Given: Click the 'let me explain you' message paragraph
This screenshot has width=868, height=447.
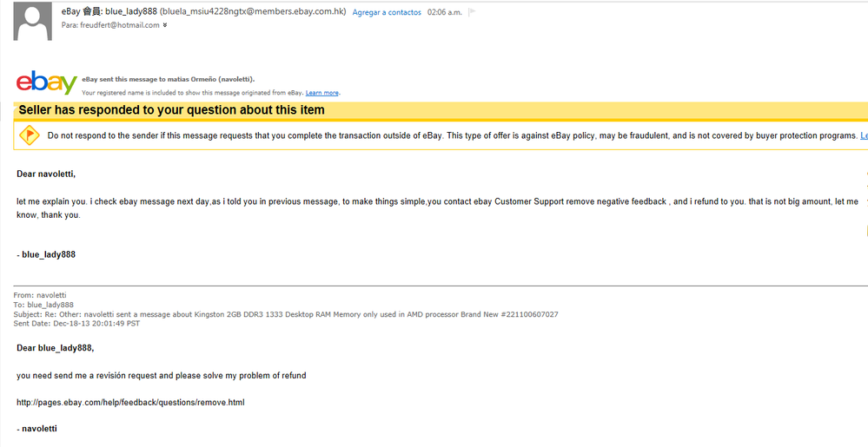Looking at the screenshot, I should point(437,208).
